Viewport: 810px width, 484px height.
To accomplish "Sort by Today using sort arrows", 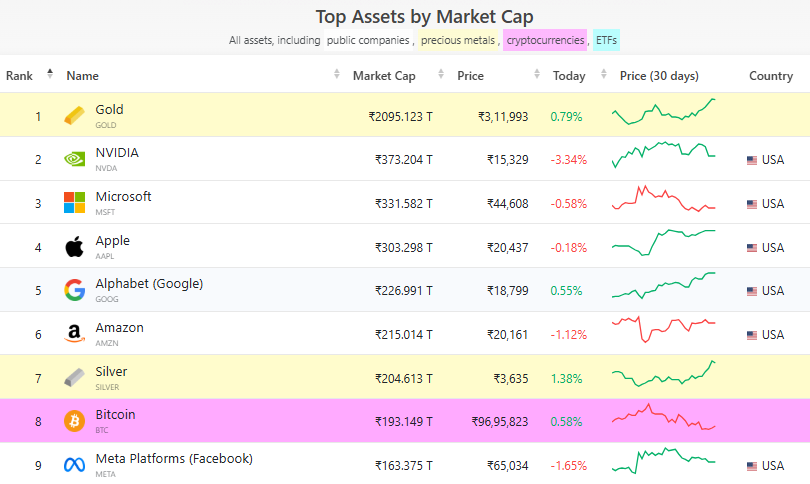I will pyautogui.click(x=603, y=74).
